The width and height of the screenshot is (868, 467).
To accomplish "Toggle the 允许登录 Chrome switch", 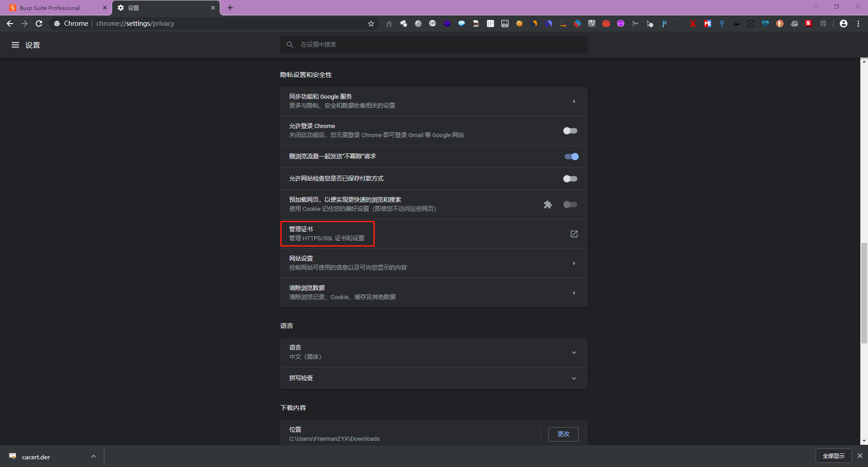I will 571,131.
